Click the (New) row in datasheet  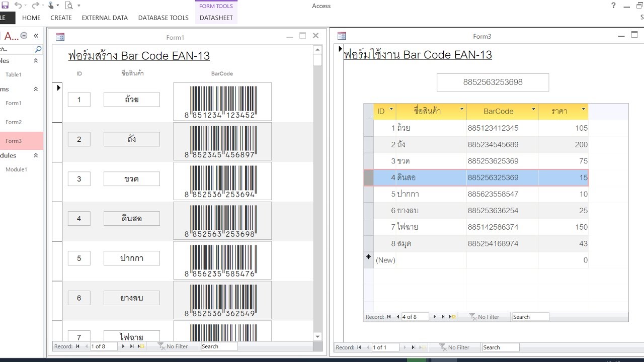coord(476,260)
